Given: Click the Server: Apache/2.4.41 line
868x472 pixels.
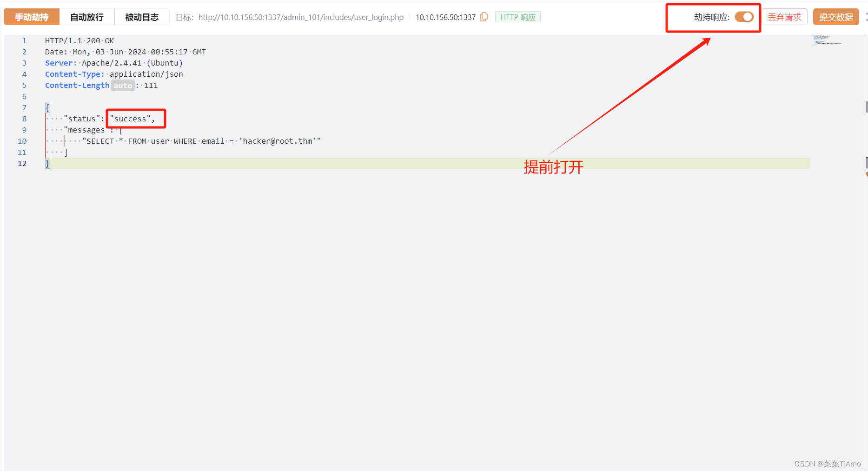Looking at the screenshot, I should [114, 63].
